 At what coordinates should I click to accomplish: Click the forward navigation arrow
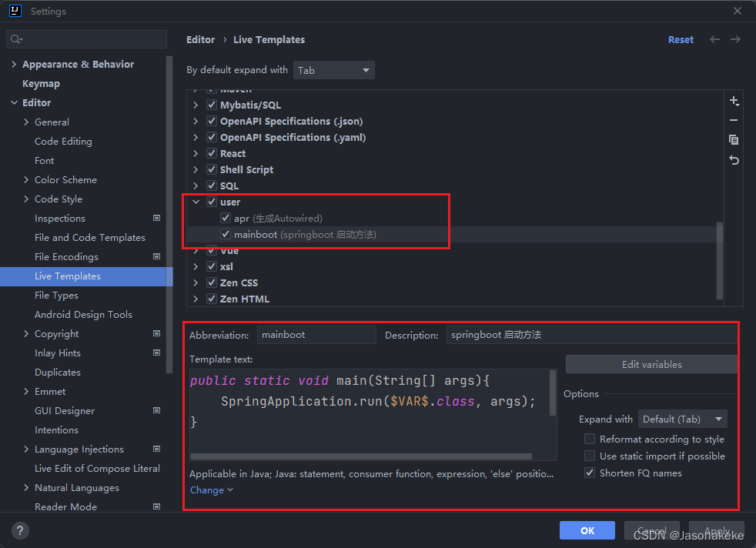pos(735,39)
